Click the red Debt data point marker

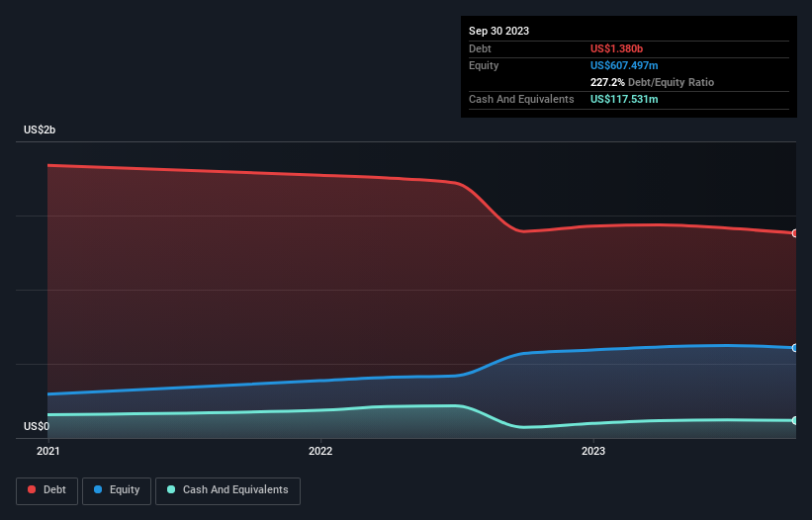(x=795, y=233)
